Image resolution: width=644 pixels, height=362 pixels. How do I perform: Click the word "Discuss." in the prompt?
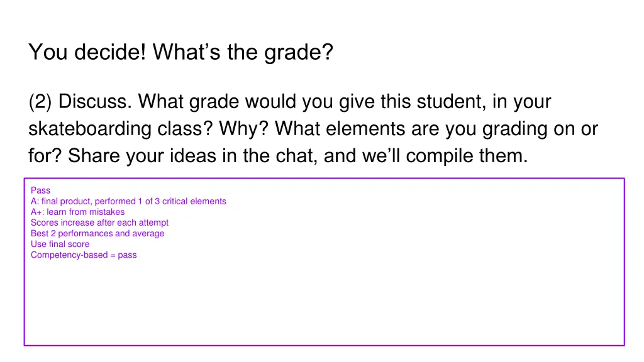(95, 101)
